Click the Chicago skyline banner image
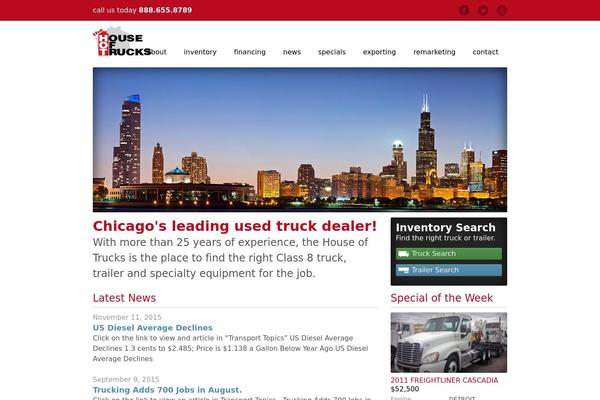600x400 pixels. pyautogui.click(x=300, y=140)
